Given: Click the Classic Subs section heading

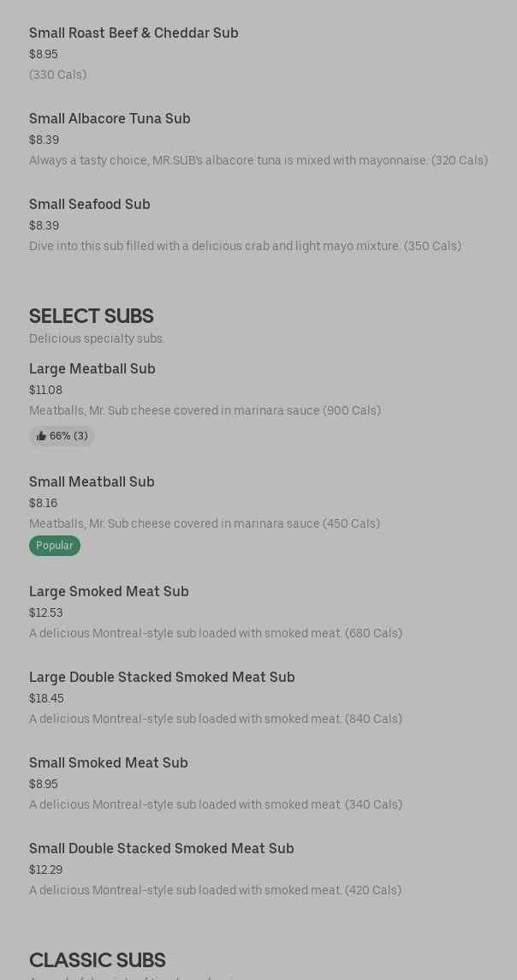Looking at the screenshot, I should click(x=98, y=960).
